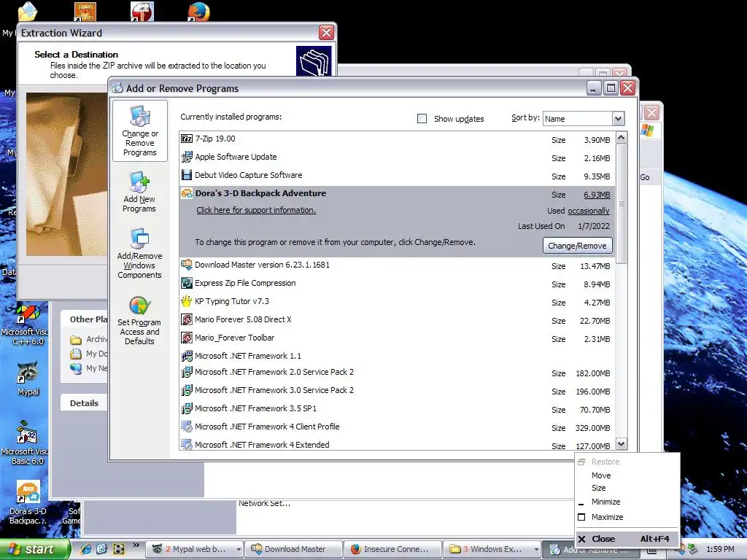Screen dimensions: 747x560
Task: Click the 6.93MB size link
Action: 597,194
